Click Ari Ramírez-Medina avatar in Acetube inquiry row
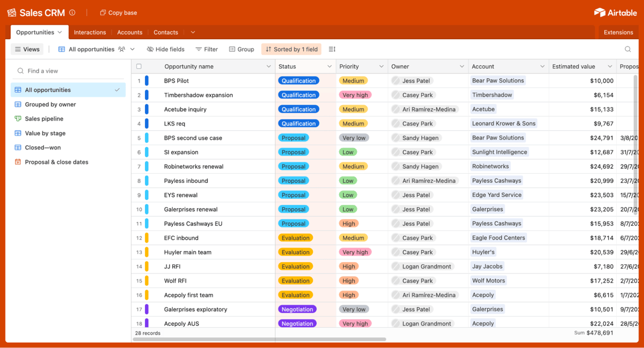 (396, 109)
